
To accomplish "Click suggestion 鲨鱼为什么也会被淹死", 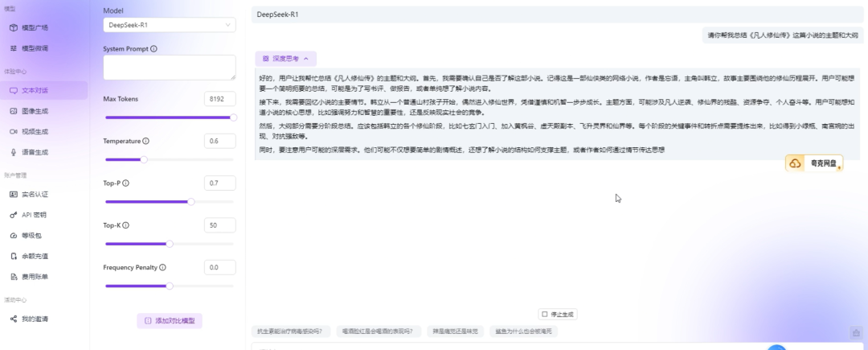I will pyautogui.click(x=523, y=331).
